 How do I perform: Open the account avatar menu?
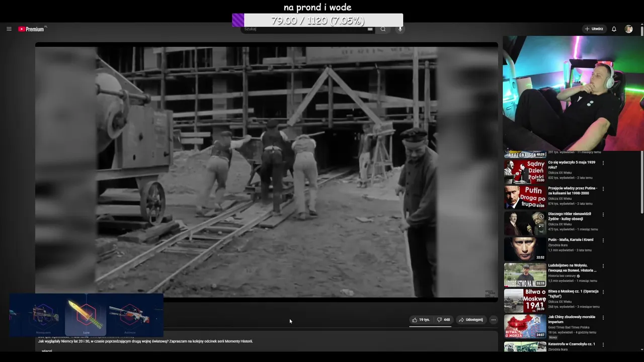629,29
